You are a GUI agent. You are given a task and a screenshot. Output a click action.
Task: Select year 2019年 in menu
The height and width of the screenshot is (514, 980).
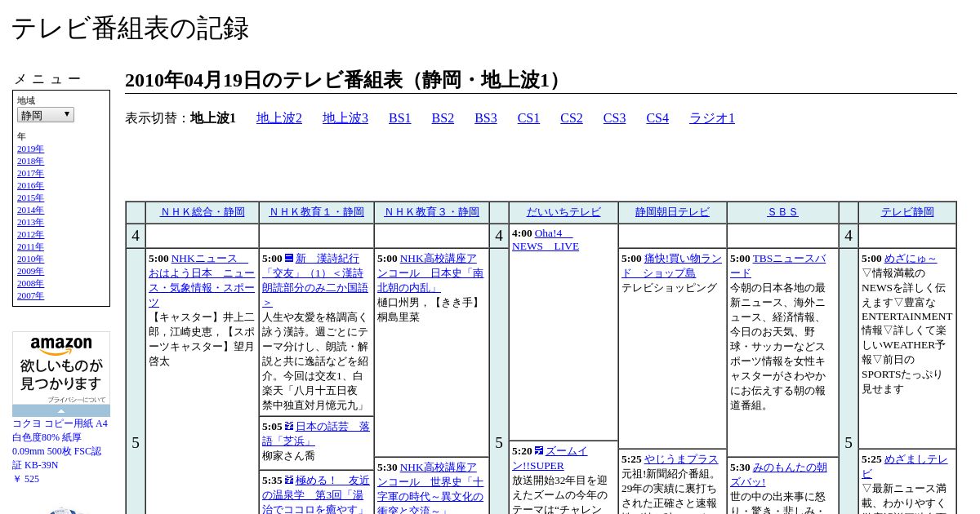point(30,149)
